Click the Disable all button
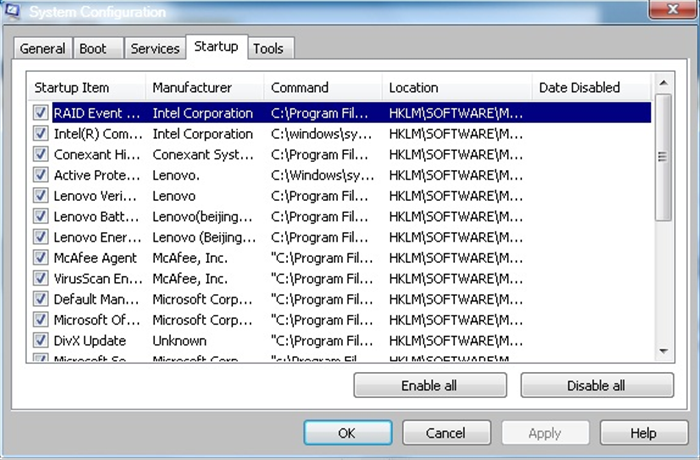 (x=597, y=385)
